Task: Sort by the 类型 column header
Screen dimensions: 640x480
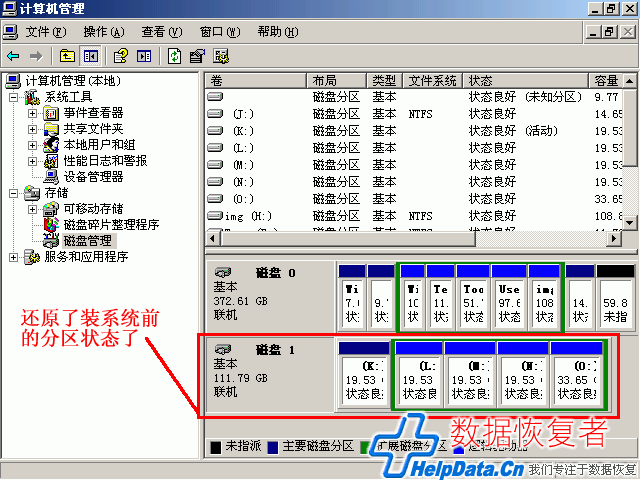Action: [x=384, y=80]
